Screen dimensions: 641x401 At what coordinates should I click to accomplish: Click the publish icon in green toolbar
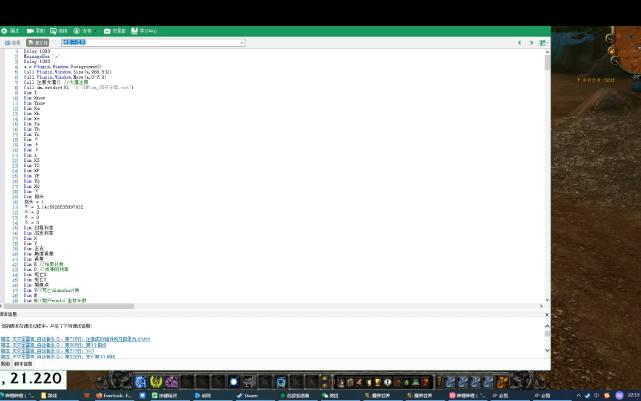click(77, 31)
